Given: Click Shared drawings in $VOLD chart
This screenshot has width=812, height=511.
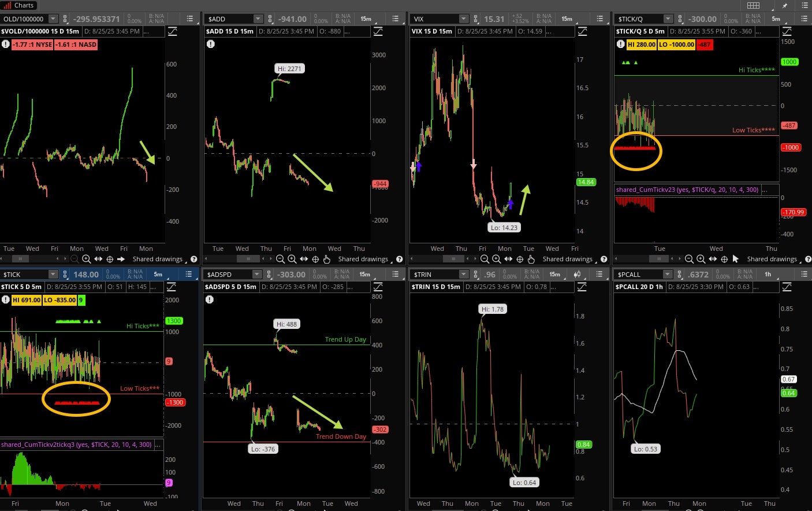Looking at the screenshot, I should pyautogui.click(x=157, y=259).
